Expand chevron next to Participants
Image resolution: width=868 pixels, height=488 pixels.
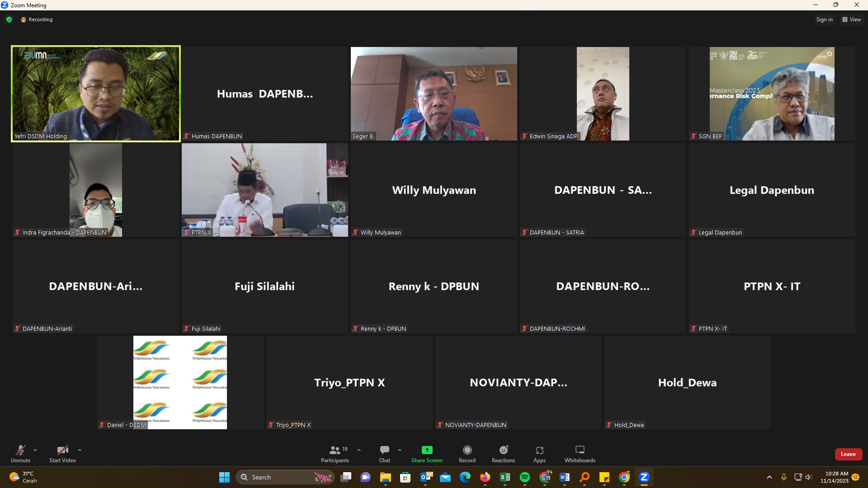coord(359,450)
